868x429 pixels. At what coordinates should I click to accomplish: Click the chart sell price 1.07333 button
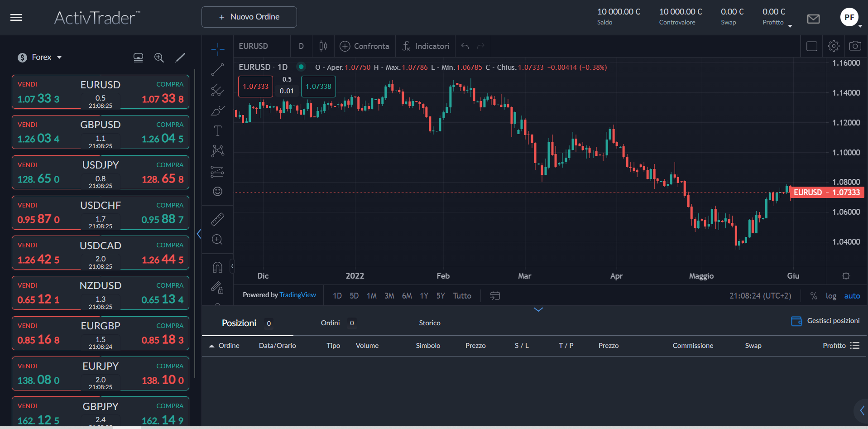(x=255, y=87)
